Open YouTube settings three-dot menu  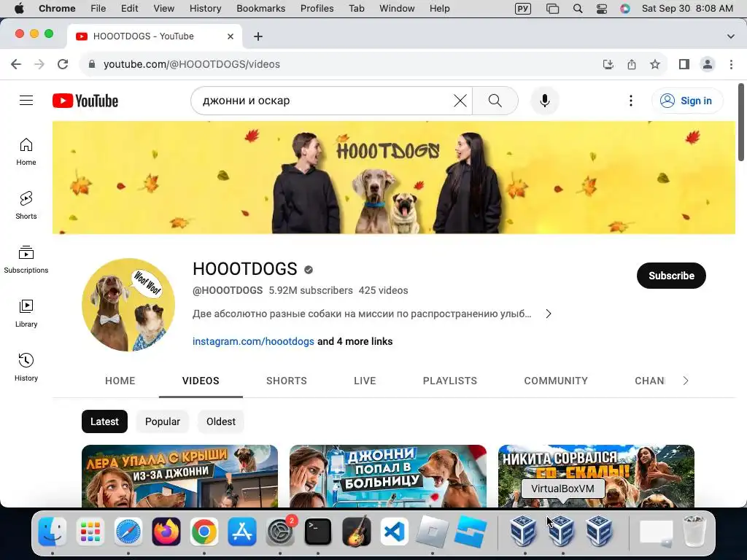click(x=631, y=101)
